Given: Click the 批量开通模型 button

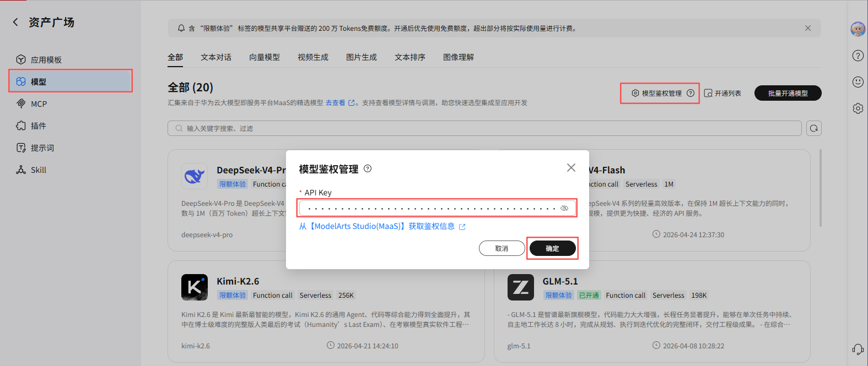Looking at the screenshot, I should tap(788, 93).
